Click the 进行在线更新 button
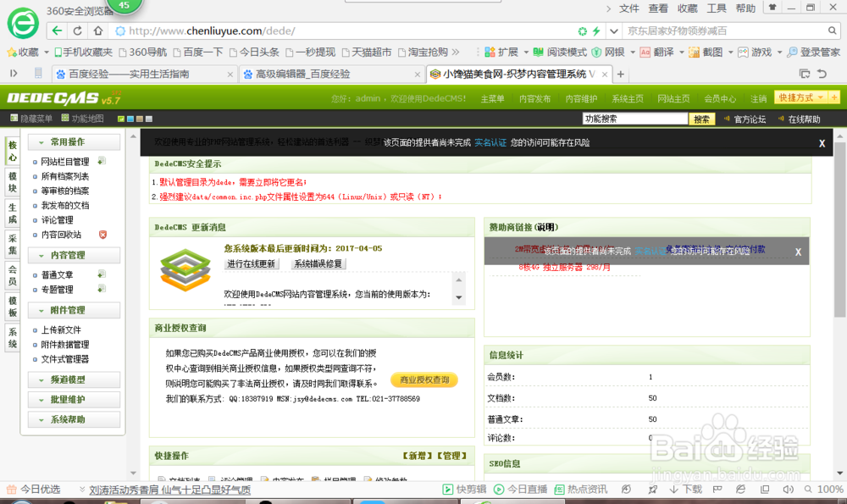This screenshot has height=504, width=847. 252,263
